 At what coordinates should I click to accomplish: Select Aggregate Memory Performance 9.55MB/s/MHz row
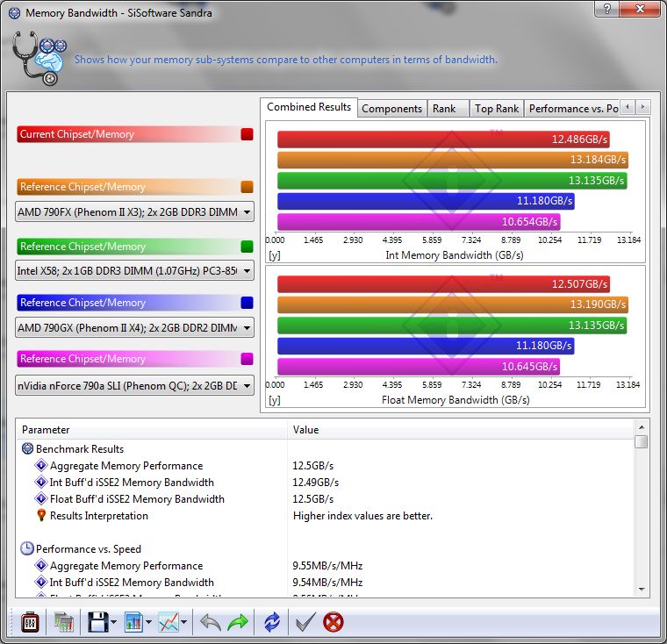pyautogui.click(x=326, y=565)
